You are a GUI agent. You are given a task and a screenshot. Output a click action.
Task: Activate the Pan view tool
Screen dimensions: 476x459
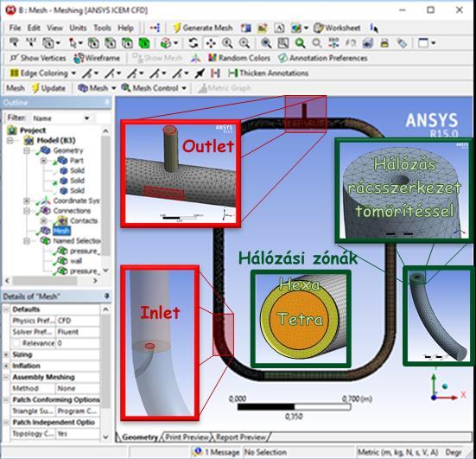click(x=211, y=43)
